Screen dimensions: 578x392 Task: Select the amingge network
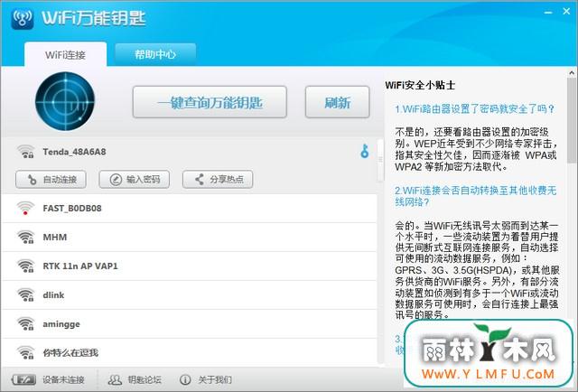point(189,323)
